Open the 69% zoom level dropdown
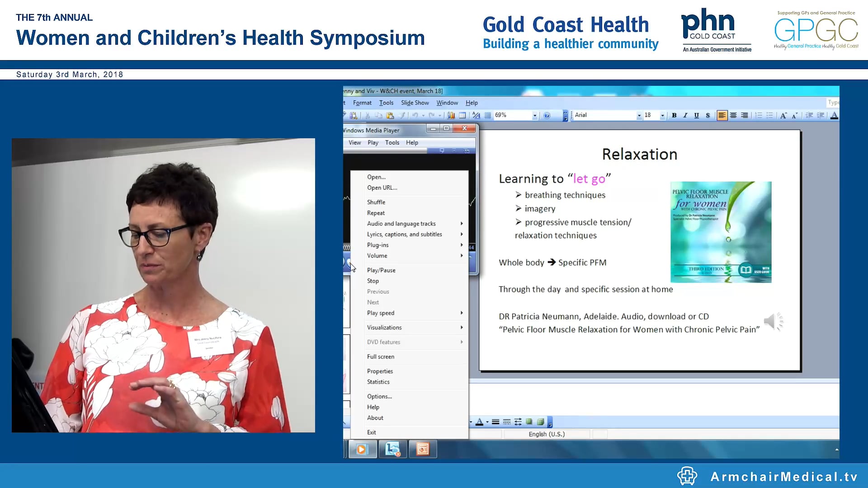 click(x=534, y=115)
